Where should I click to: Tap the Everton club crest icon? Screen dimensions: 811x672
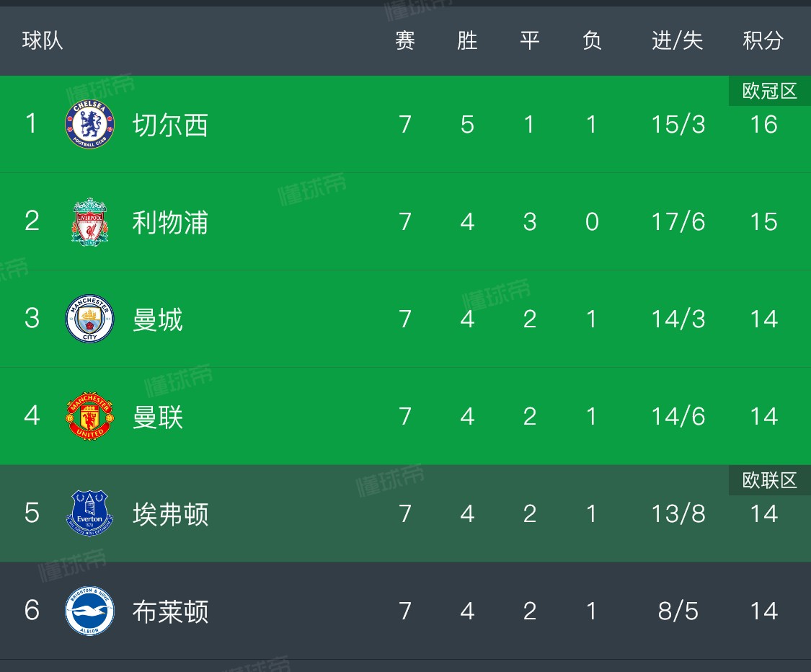(89, 513)
